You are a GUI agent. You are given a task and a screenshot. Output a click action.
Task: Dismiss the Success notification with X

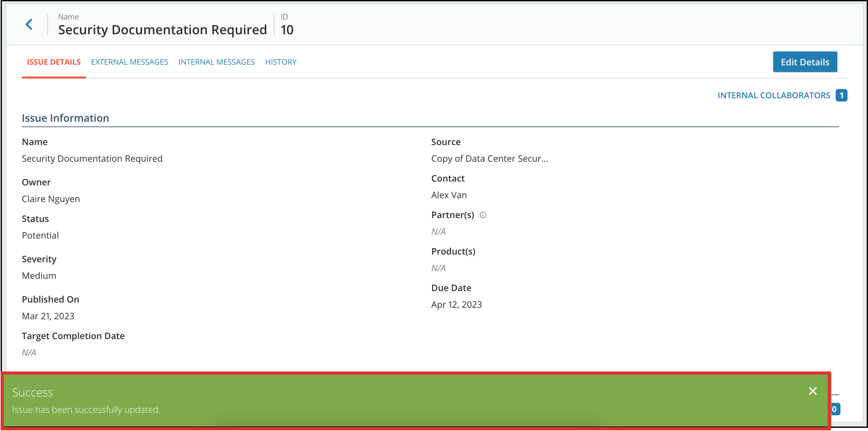813,391
